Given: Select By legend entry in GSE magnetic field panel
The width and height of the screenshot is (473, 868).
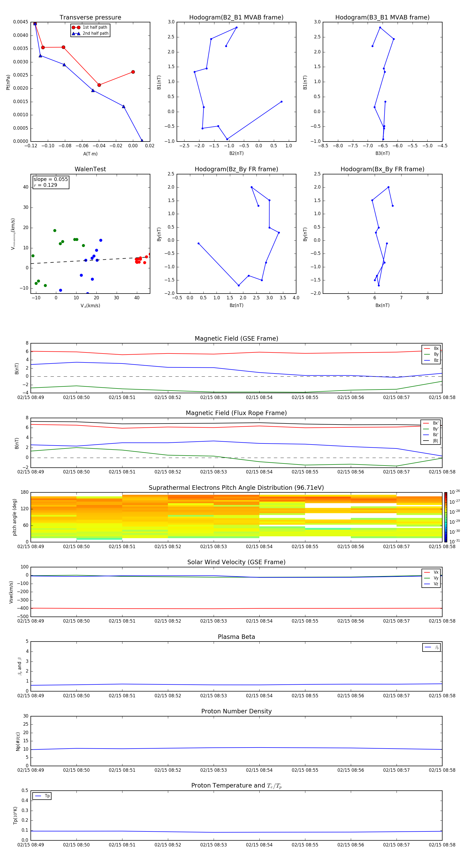Looking at the screenshot, I should [431, 354].
